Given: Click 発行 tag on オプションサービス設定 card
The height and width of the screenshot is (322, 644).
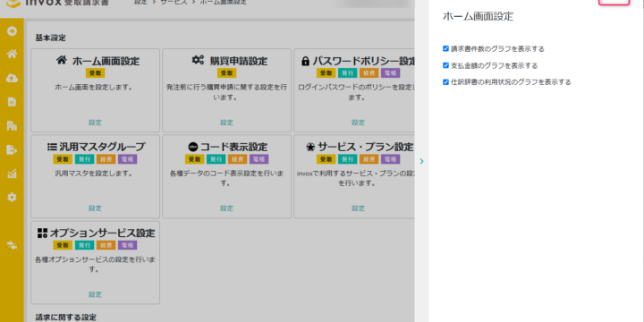Looking at the screenshot, I should (84, 245).
